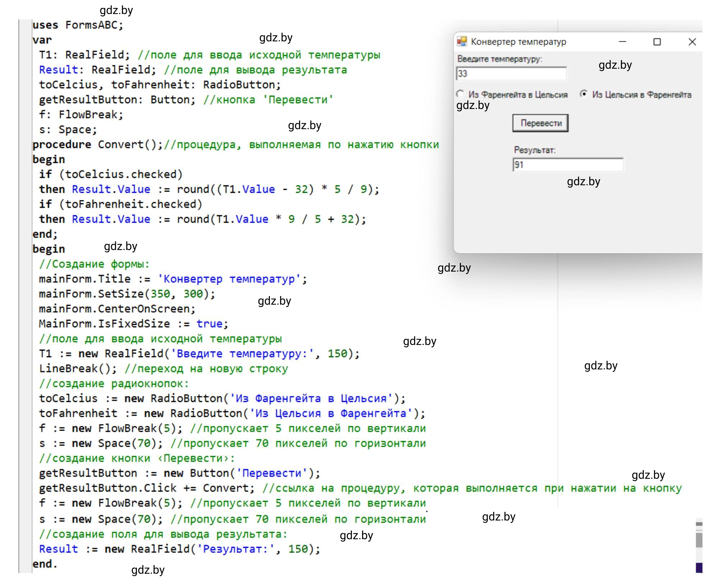The width and height of the screenshot is (728, 582).
Task: Click the Конвертер температур title bar text
Action: 518,42
